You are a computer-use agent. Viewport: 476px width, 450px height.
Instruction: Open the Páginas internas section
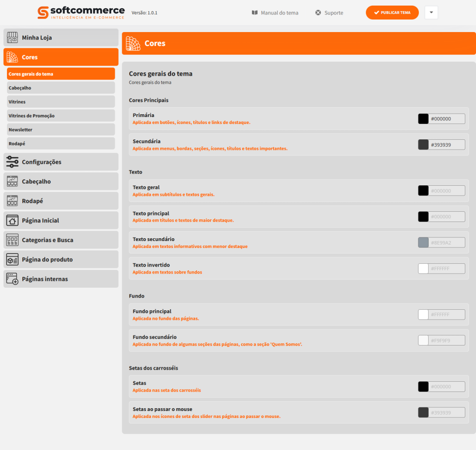61,279
